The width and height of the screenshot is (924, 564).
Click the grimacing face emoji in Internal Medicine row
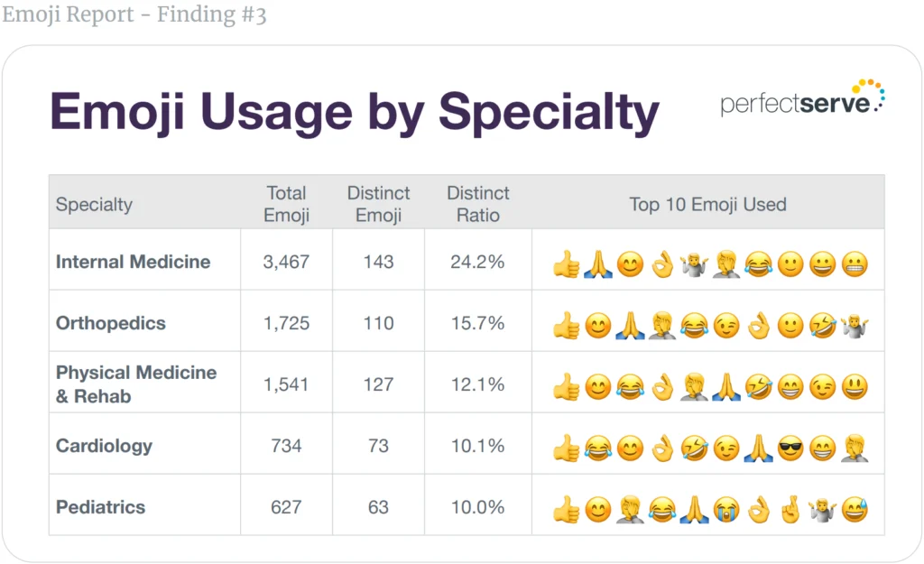[x=854, y=264]
